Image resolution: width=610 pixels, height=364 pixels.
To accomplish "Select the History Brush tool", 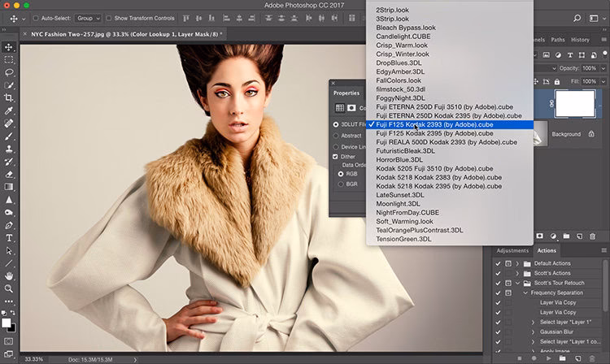I will point(9,162).
